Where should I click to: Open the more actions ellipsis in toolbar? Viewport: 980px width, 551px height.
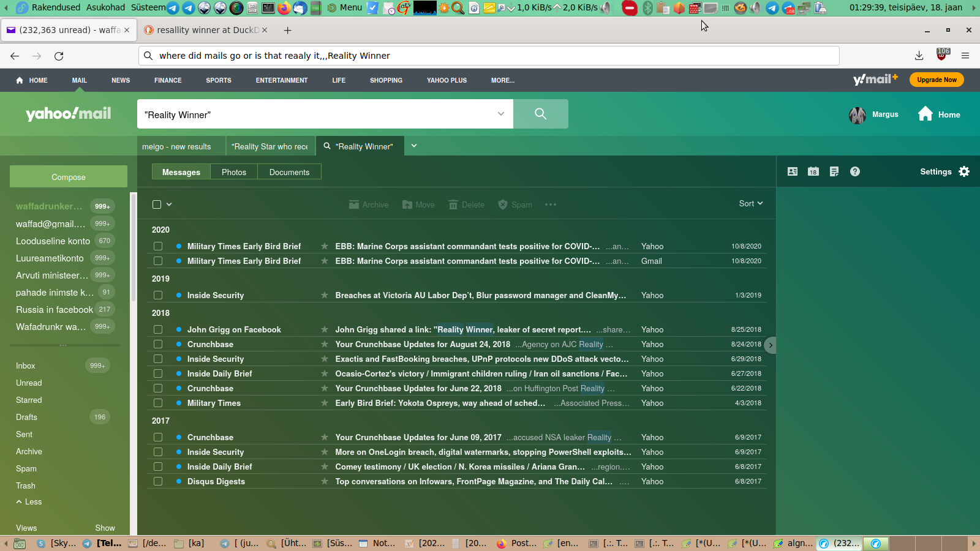click(551, 204)
